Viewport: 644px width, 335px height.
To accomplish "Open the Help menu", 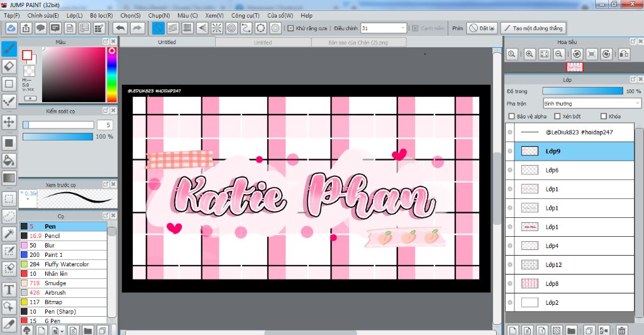I will click(306, 15).
